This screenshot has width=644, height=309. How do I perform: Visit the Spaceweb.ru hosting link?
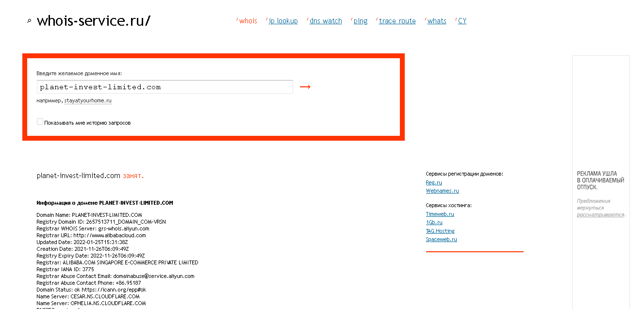441,240
